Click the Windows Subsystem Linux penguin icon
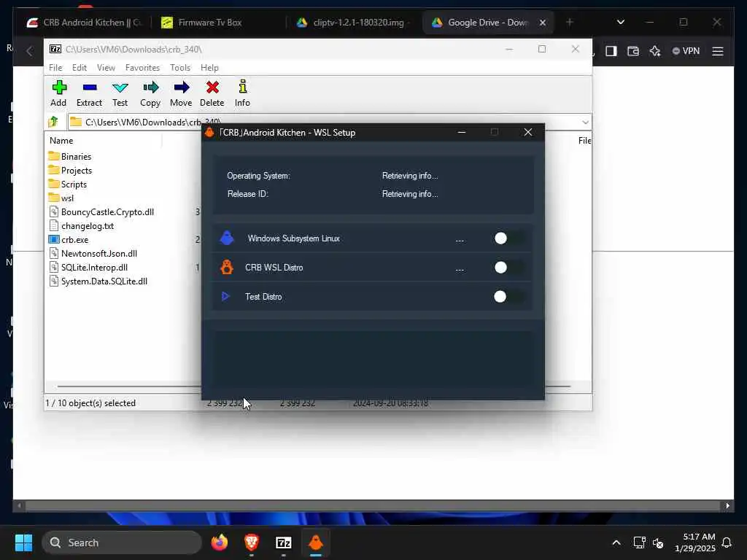The height and width of the screenshot is (560, 747). point(227,238)
